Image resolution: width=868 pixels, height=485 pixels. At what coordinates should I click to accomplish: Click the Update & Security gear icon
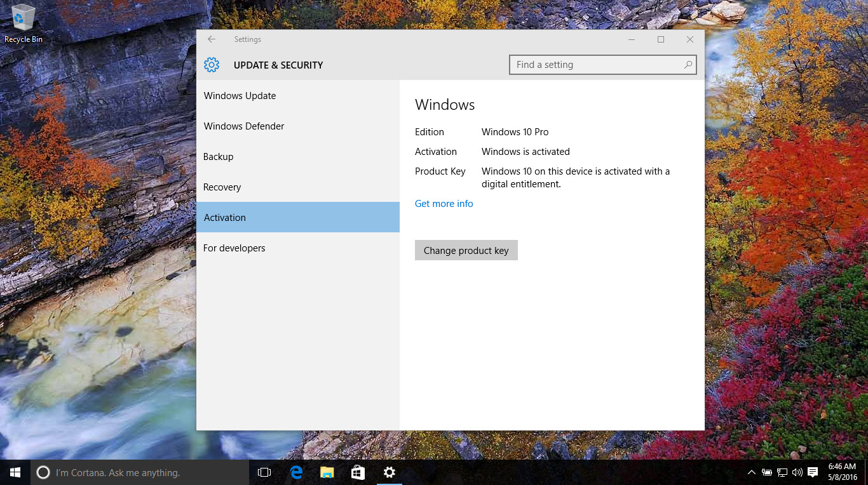pos(212,65)
